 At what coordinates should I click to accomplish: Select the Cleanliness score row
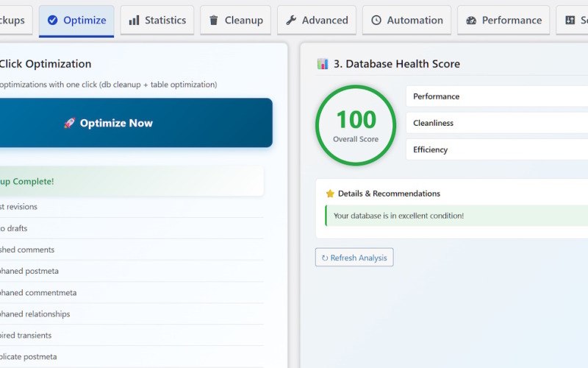tap(497, 123)
